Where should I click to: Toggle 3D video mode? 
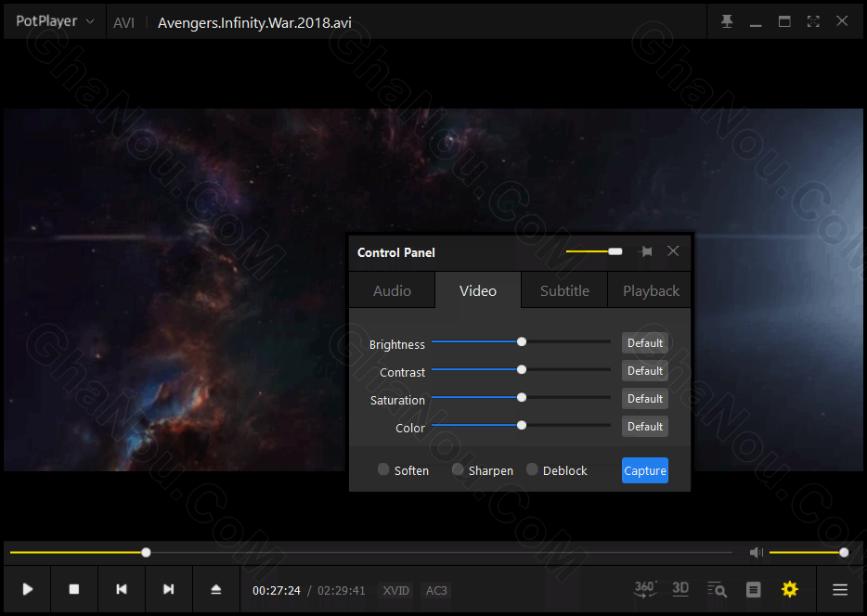(680, 589)
